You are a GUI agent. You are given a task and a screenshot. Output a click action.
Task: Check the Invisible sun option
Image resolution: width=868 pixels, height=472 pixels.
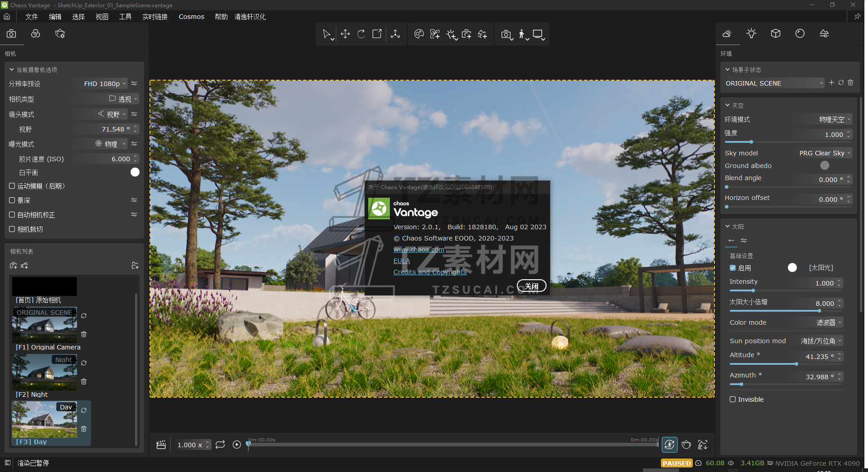733,399
